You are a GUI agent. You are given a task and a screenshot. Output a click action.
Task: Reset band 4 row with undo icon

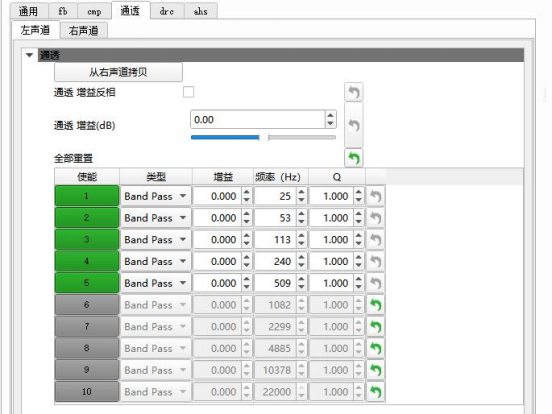point(376,262)
